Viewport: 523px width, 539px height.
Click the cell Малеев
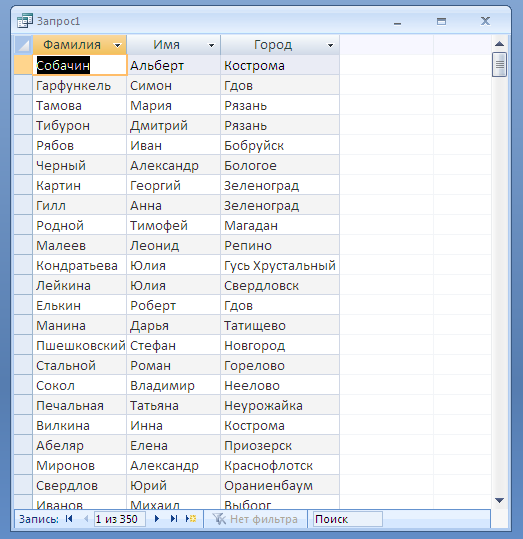[x=80, y=245]
